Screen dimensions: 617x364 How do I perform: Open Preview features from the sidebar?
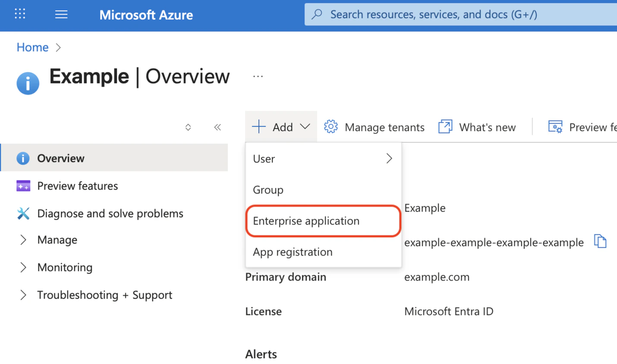77,185
